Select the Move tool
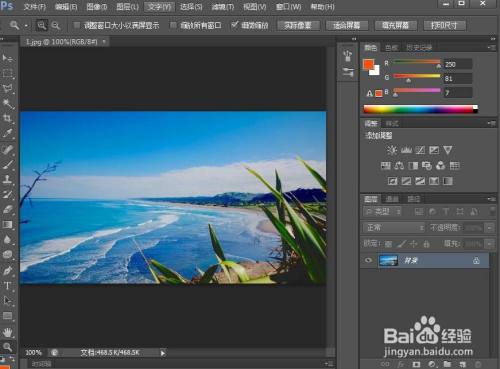 (7, 58)
